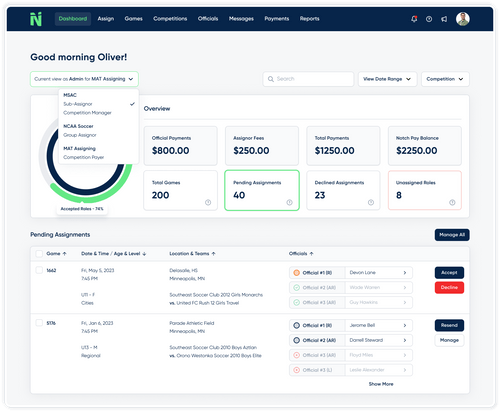500x412 pixels.
Task: Open the Competitions tab
Action: pyautogui.click(x=170, y=19)
